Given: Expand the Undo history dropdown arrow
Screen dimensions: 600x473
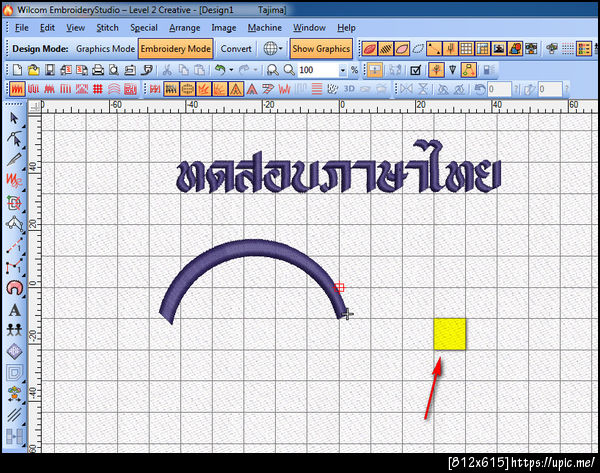Looking at the screenshot, I should pos(231,70).
